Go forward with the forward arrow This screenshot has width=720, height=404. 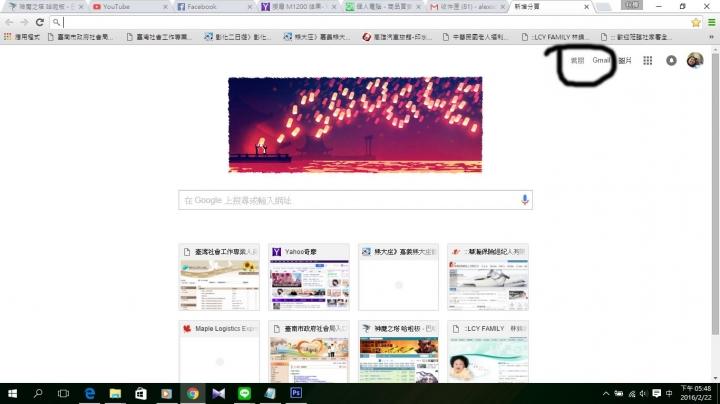click(x=24, y=22)
